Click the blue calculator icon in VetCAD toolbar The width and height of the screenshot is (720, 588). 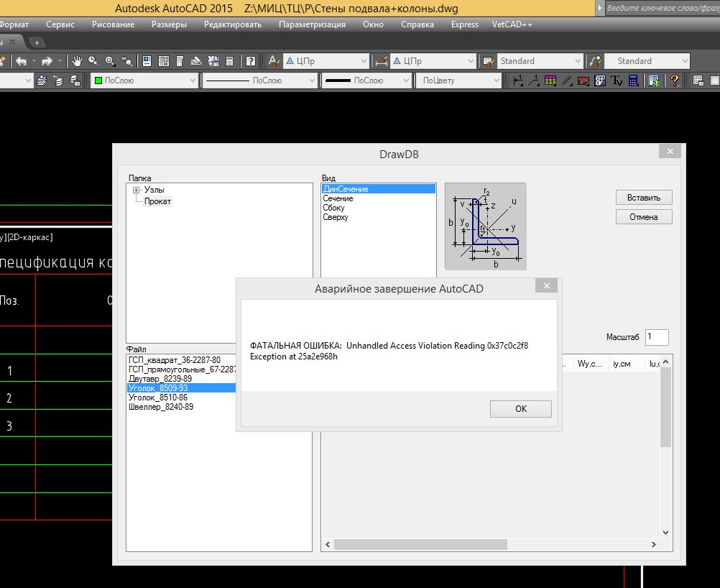(633, 81)
